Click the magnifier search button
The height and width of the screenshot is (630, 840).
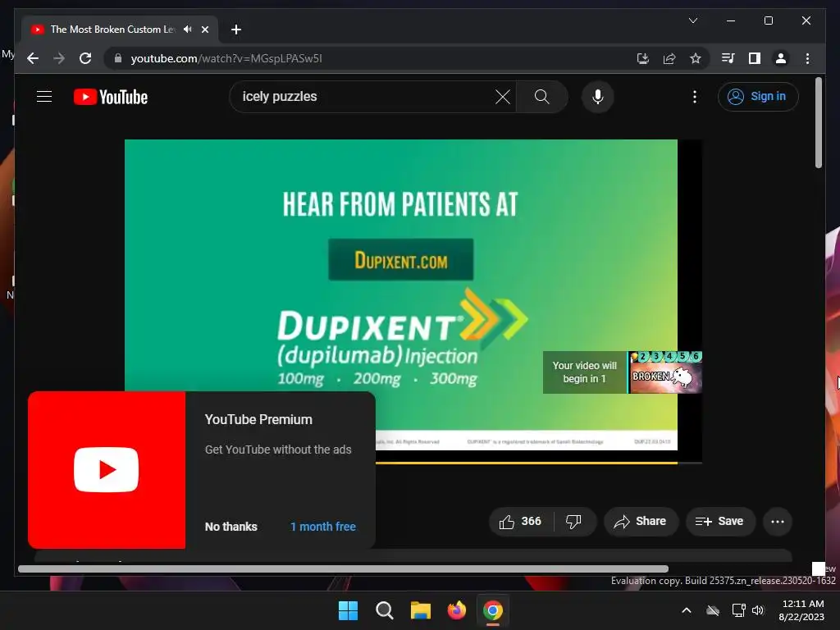(541, 97)
